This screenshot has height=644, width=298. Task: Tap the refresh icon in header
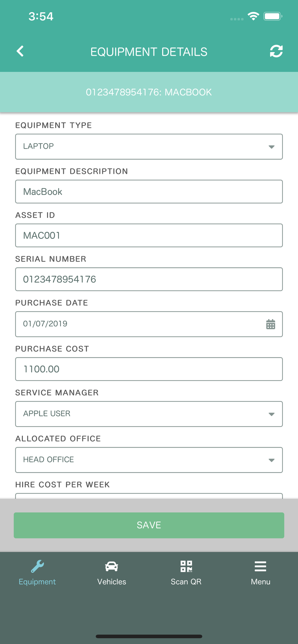276,51
